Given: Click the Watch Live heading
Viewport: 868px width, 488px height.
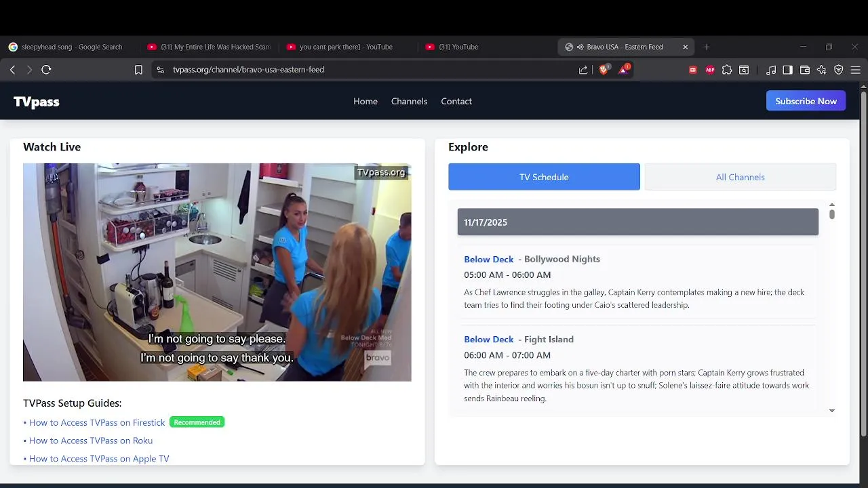Looking at the screenshot, I should pyautogui.click(x=52, y=147).
